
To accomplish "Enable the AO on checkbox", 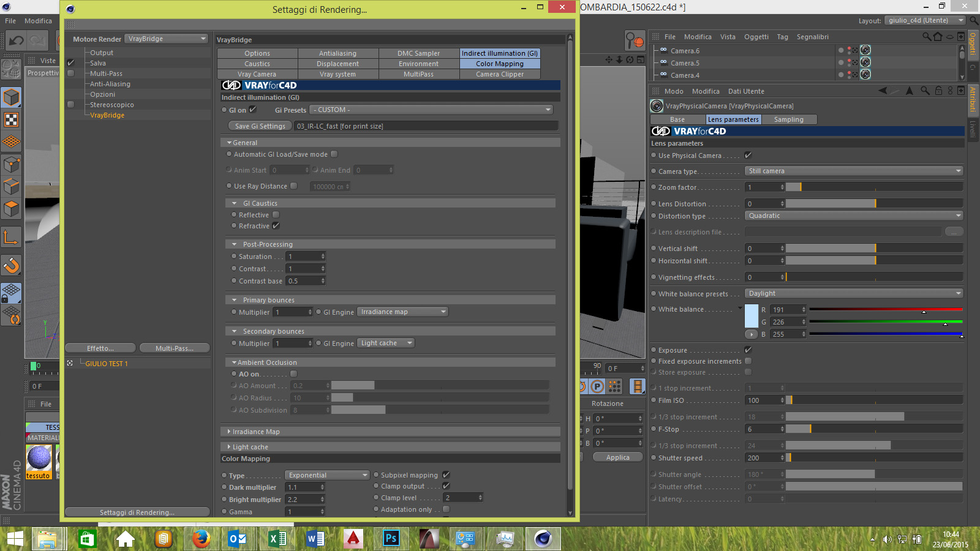I will coord(294,374).
